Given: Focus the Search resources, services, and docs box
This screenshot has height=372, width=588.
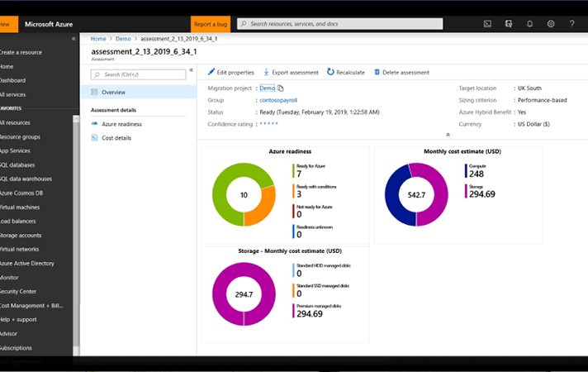Looking at the screenshot, I should (x=339, y=24).
